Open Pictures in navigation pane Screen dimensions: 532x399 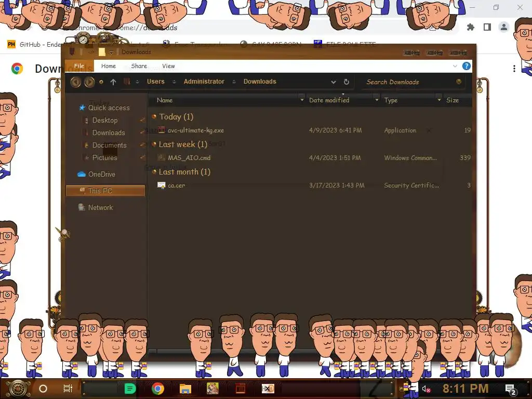(104, 157)
